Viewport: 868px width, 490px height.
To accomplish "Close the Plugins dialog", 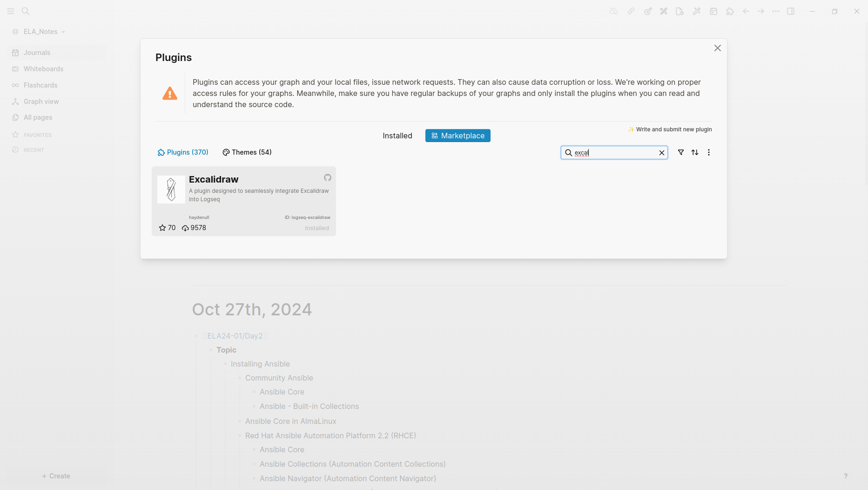I will click(x=718, y=48).
